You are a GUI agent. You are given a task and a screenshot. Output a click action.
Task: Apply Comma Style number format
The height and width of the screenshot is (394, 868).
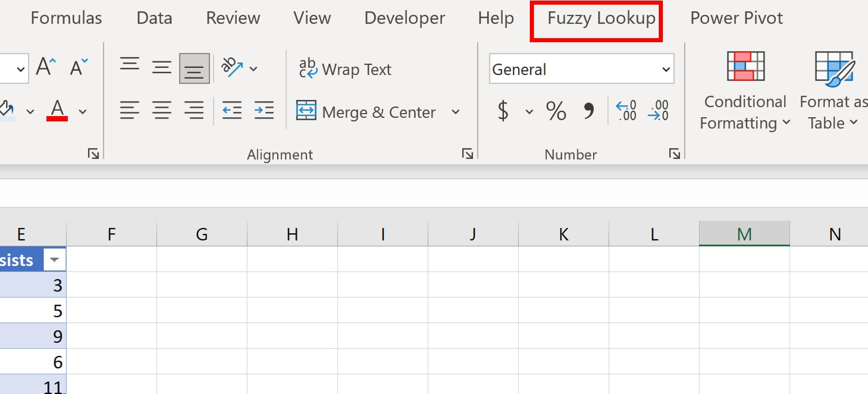point(588,111)
